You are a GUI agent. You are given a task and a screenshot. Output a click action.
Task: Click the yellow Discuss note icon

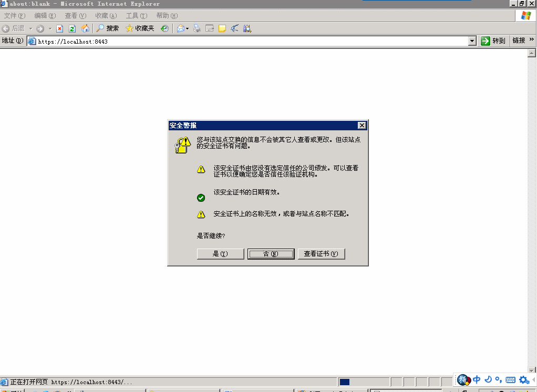pos(222,28)
